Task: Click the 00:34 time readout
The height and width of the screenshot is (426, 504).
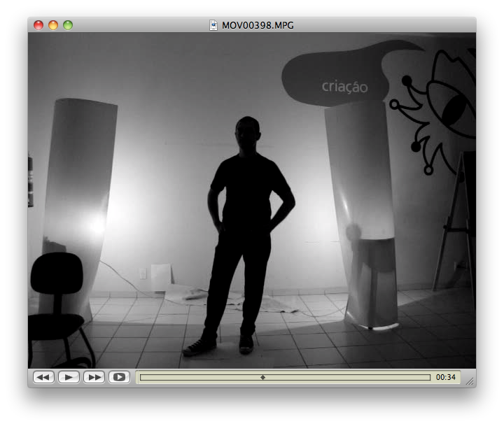Action: [x=445, y=377]
